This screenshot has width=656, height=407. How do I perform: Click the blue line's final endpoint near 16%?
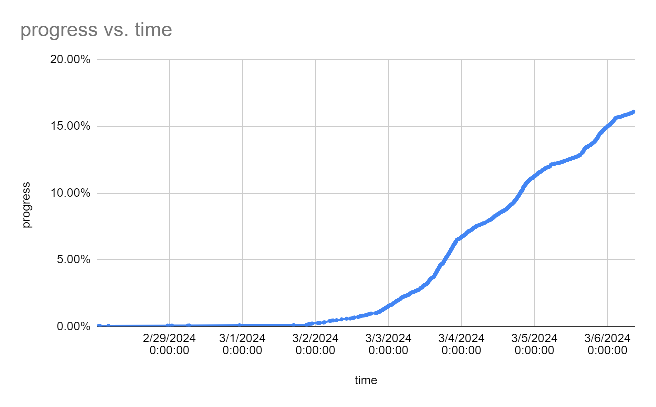(633, 112)
